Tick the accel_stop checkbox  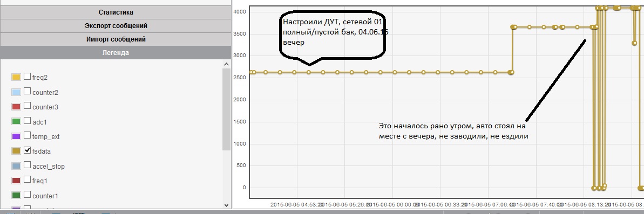27,165
